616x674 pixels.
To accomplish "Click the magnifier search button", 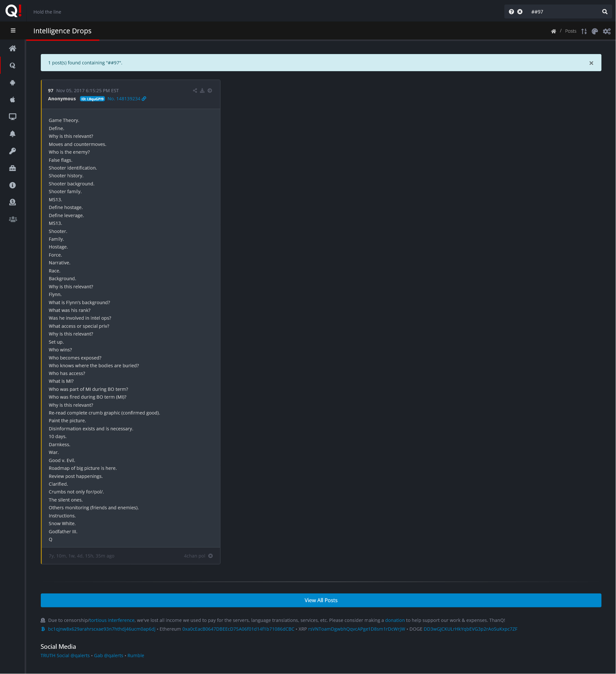I will click(605, 12).
